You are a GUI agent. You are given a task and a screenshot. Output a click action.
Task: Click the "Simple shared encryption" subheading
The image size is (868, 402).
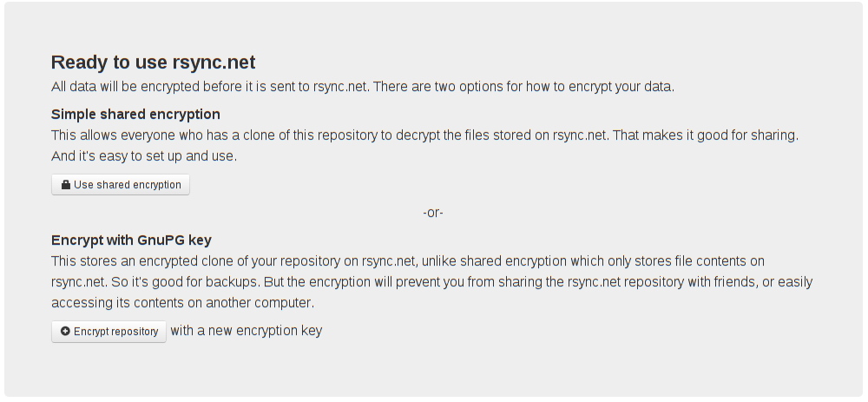pos(135,114)
